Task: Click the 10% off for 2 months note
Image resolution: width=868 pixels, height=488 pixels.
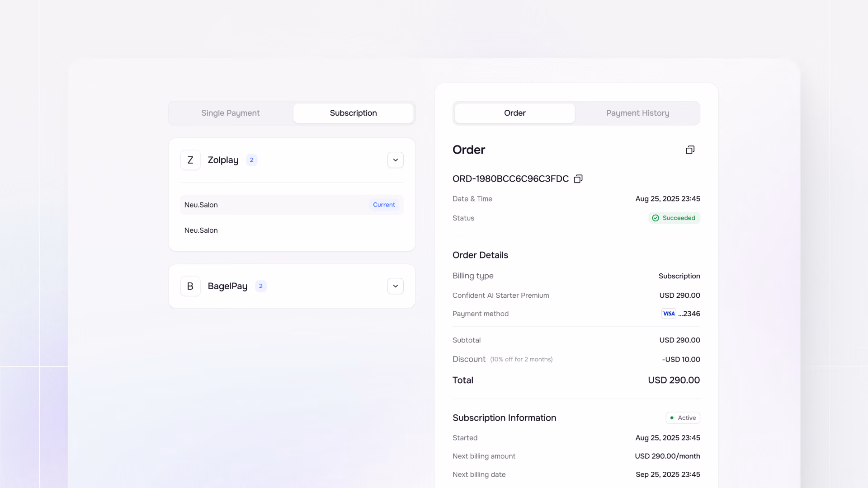Action: 521,360
